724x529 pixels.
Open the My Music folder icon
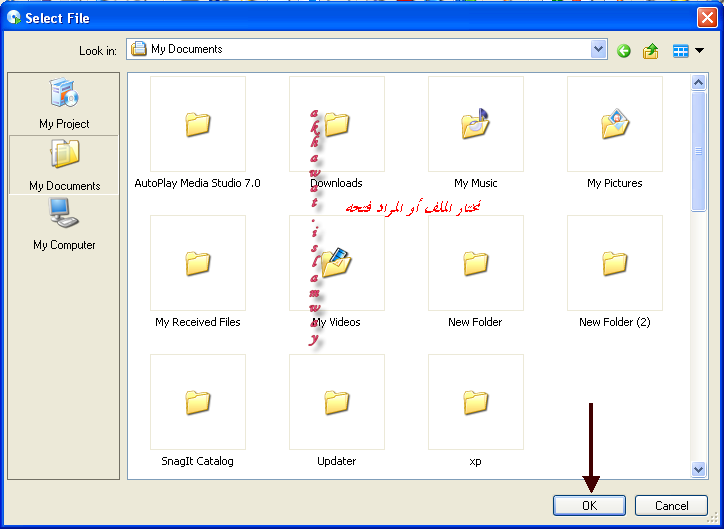pyautogui.click(x=476, y=124)
